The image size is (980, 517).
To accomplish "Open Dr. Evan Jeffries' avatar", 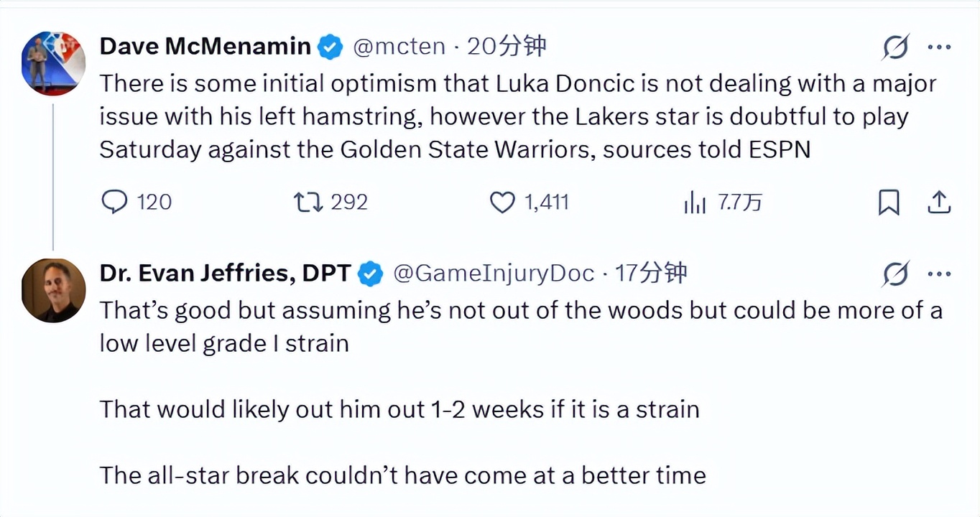I will (53, 289).
